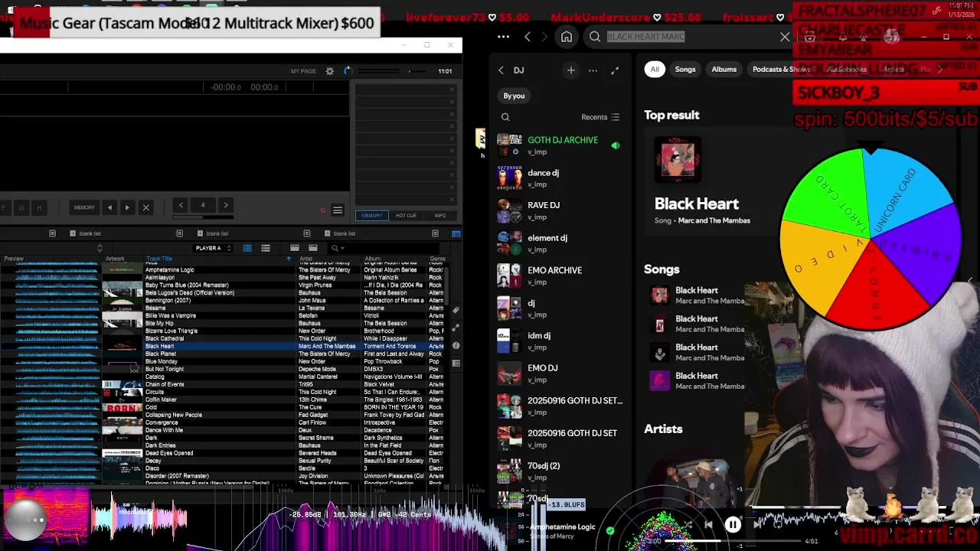Open the info icon in the side strip
Image resolution: width=980 pixels, height=551 pixels.
(456, 346)
